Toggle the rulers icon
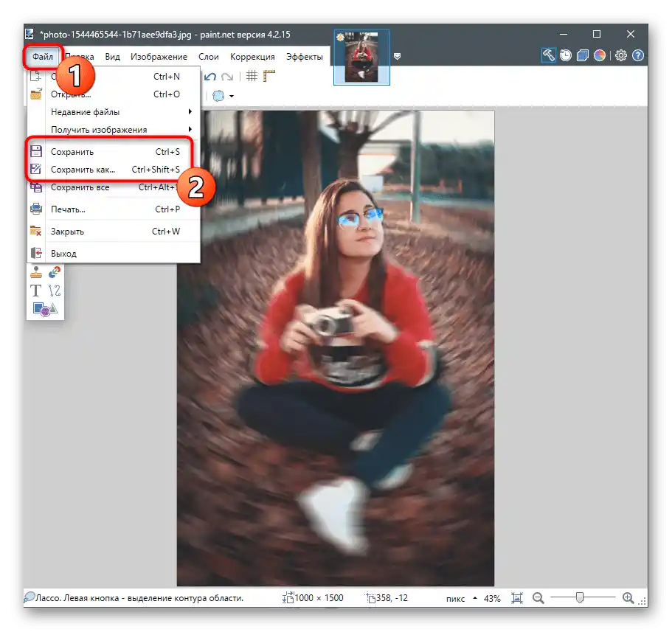Viewport: 672px width, 632px height. (x=269, y=76)
